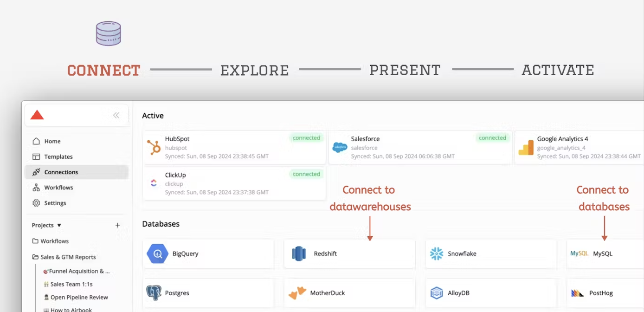The height and width of the screenshot is (312, 644).
Task: Select Connections in the sidebar
Action: [77, 172]
